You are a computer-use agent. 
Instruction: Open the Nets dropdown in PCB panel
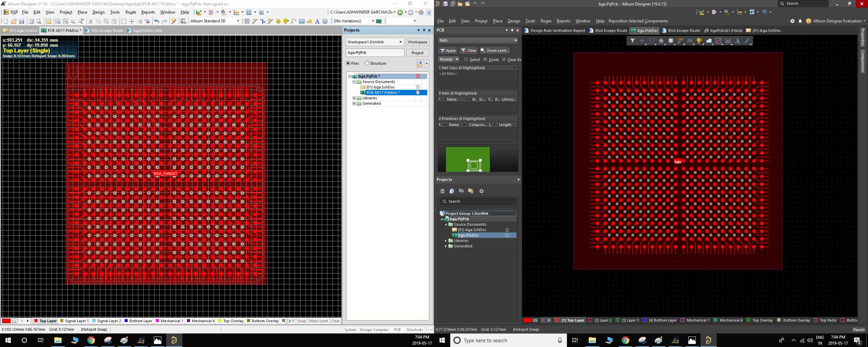tap(477, 40)
